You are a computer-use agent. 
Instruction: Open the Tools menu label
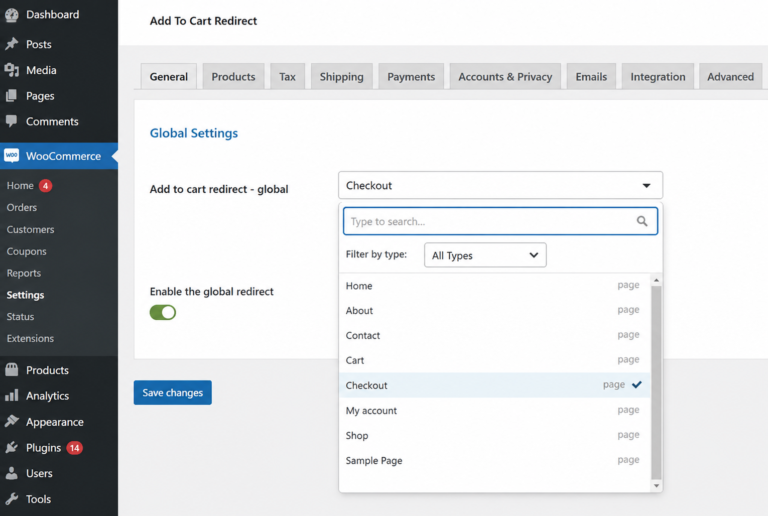point(38,499)
